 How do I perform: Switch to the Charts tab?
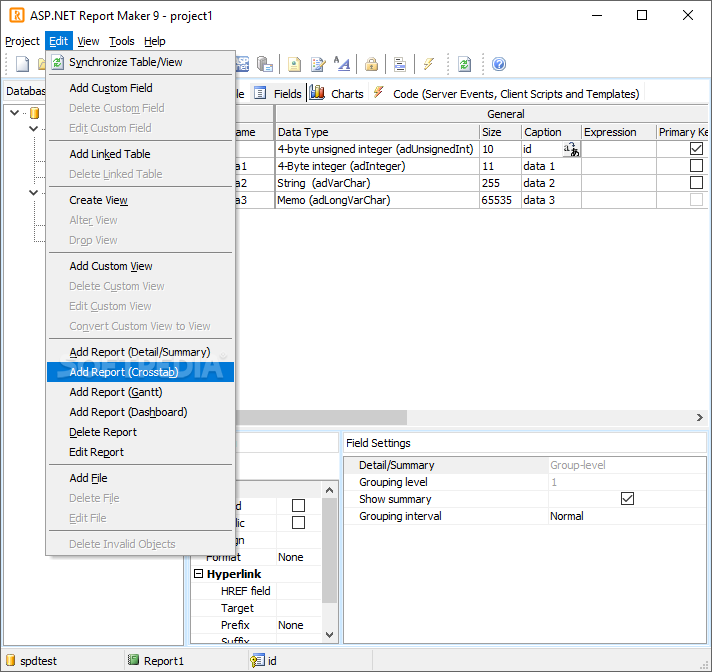(x=337, y=94)
